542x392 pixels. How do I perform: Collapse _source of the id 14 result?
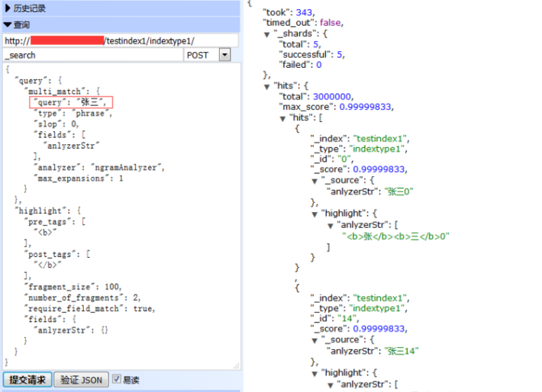click(x=315, y=339)
